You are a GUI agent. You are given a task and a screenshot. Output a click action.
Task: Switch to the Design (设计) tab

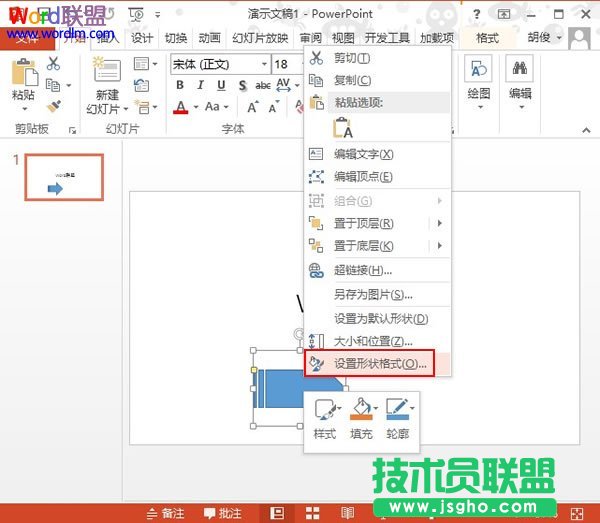[x=142, y=38]
